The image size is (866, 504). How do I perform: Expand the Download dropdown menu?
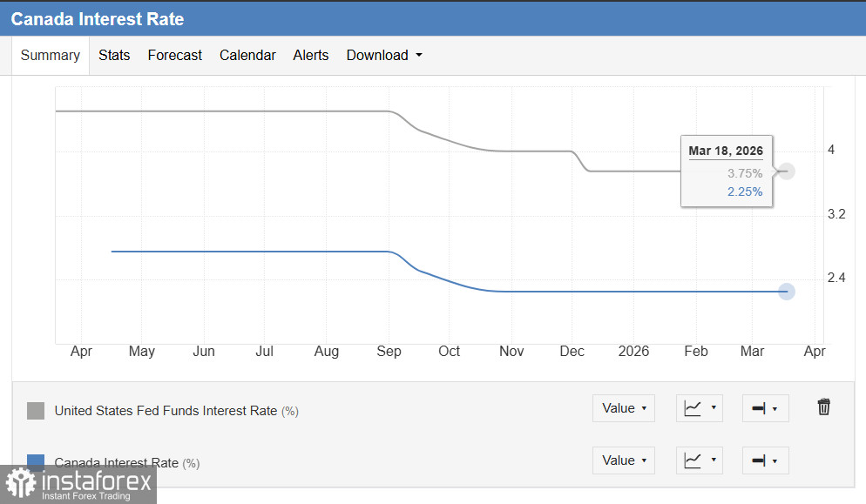(384, 55)
